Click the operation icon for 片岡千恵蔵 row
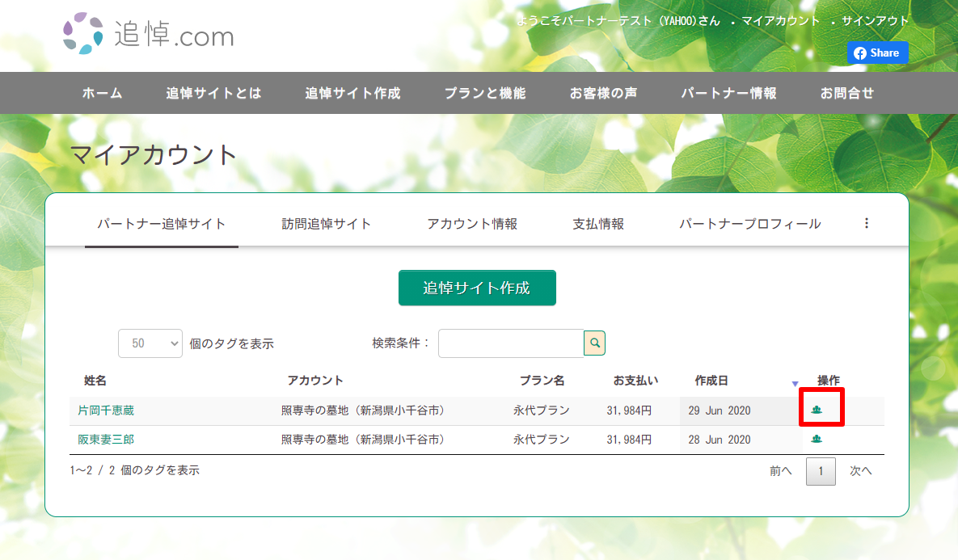 pos(817,411)
